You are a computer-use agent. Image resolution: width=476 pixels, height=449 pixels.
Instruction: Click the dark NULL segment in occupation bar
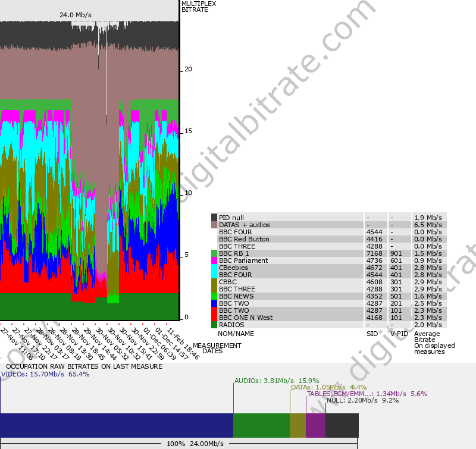pyautogui.click(x=342, y=425)
